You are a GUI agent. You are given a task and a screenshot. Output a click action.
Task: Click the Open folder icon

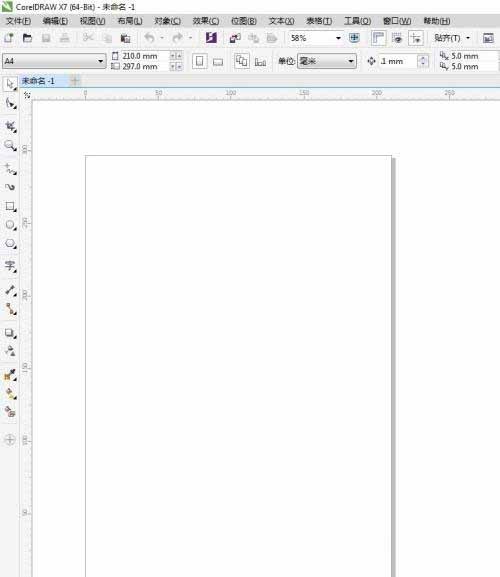pyautogui.click(x=27, y=38)
